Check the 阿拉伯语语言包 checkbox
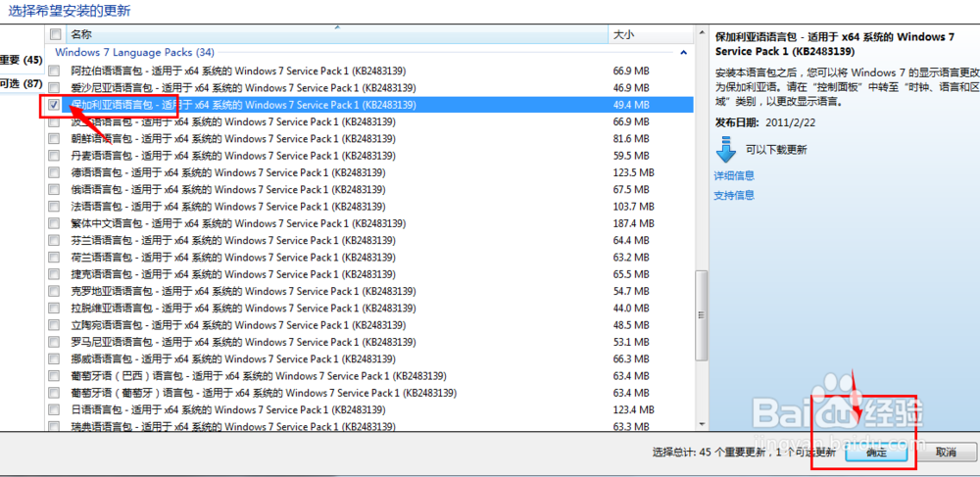The image size is (980, 477). point(55,71)
